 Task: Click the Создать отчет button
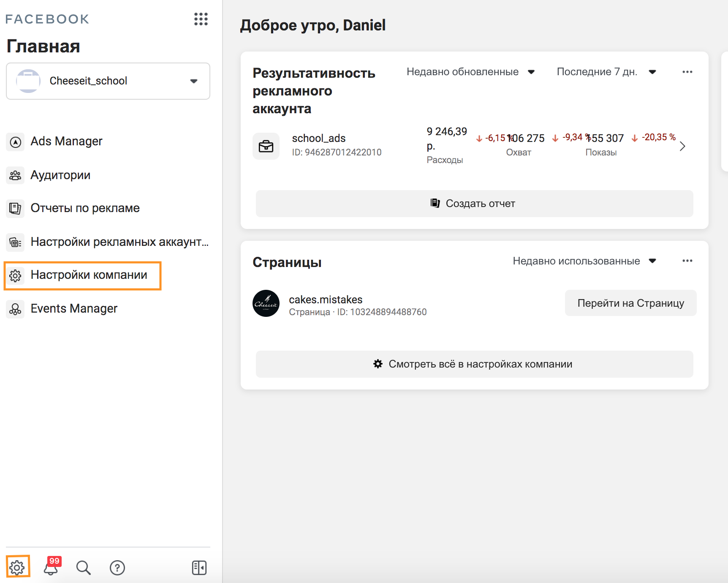(474, 204)
